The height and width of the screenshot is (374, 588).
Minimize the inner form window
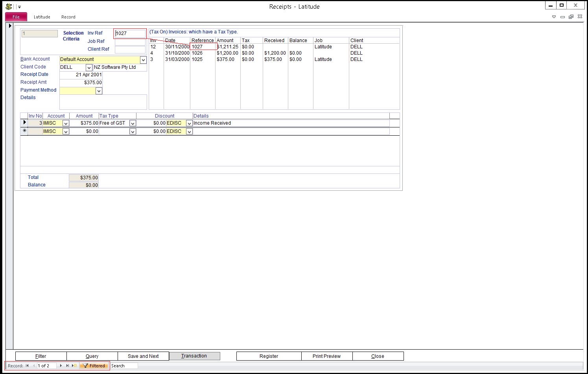point(562,17)
